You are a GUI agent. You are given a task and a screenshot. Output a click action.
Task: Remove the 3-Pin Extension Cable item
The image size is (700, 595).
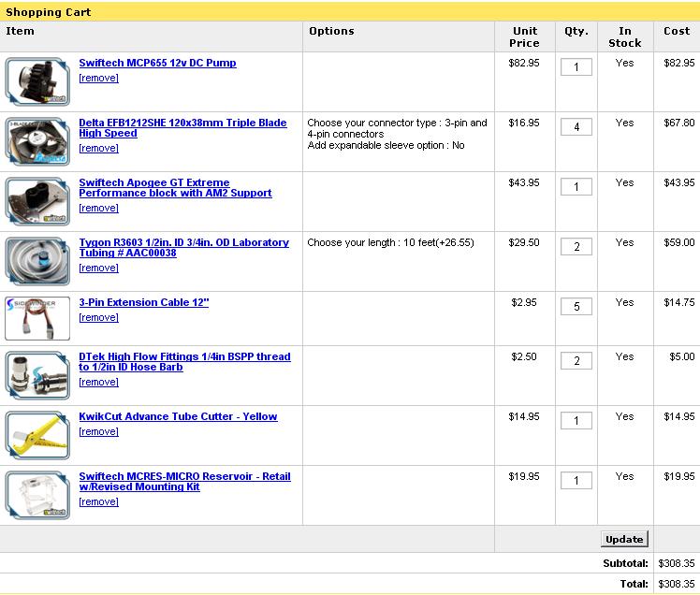(98, 317)
